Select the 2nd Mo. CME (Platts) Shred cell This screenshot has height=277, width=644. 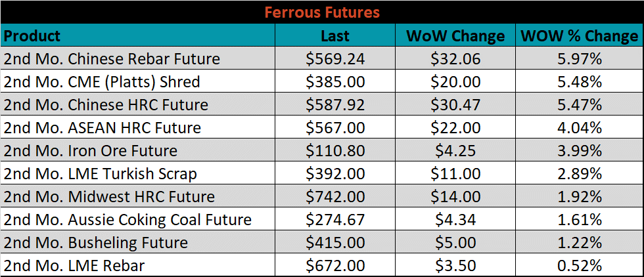tap(138, 81)
